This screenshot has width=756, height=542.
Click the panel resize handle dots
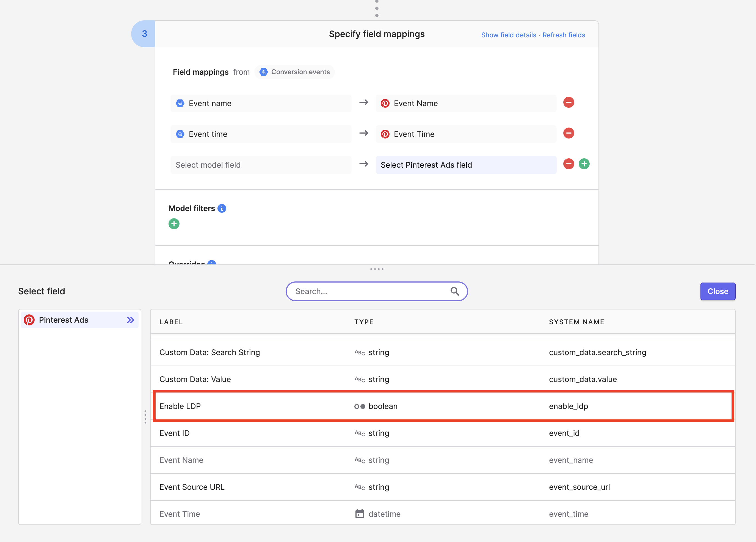click(x=377, y=269)
